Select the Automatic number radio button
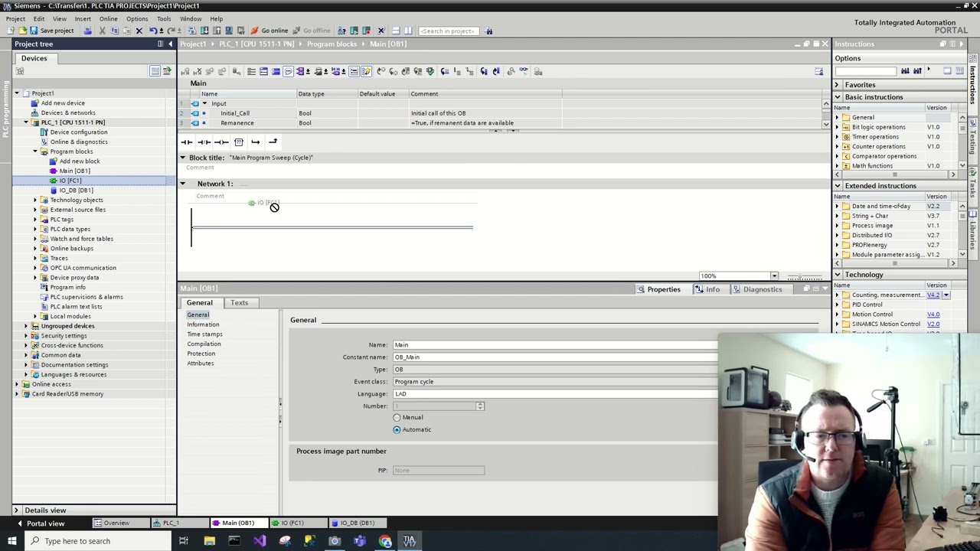Viewport: 980px width, 551px height. coord(397,430)
